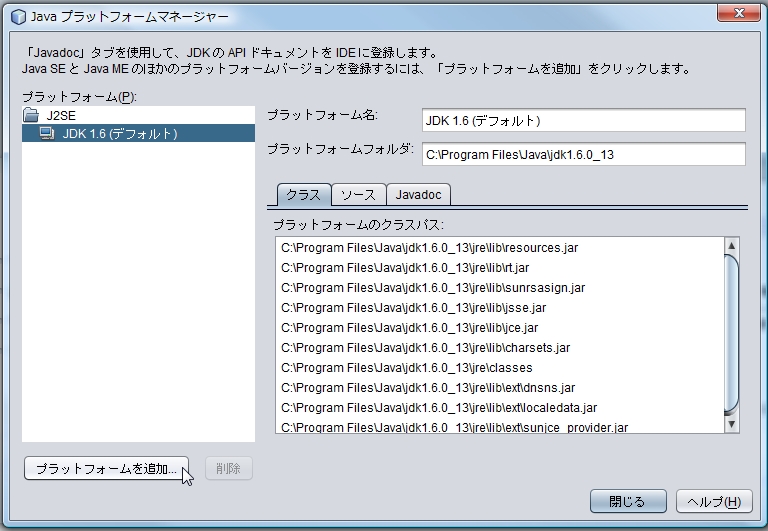Switch to the クラス tab
The image size is (768, 531).
coord(303,194)
